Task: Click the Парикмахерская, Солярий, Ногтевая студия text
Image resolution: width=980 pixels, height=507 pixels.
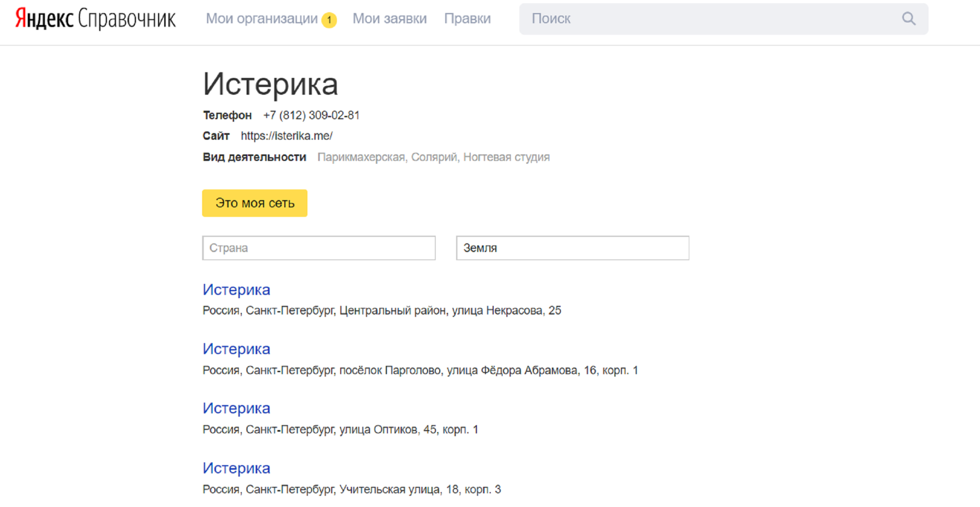Action: (433, 157)
